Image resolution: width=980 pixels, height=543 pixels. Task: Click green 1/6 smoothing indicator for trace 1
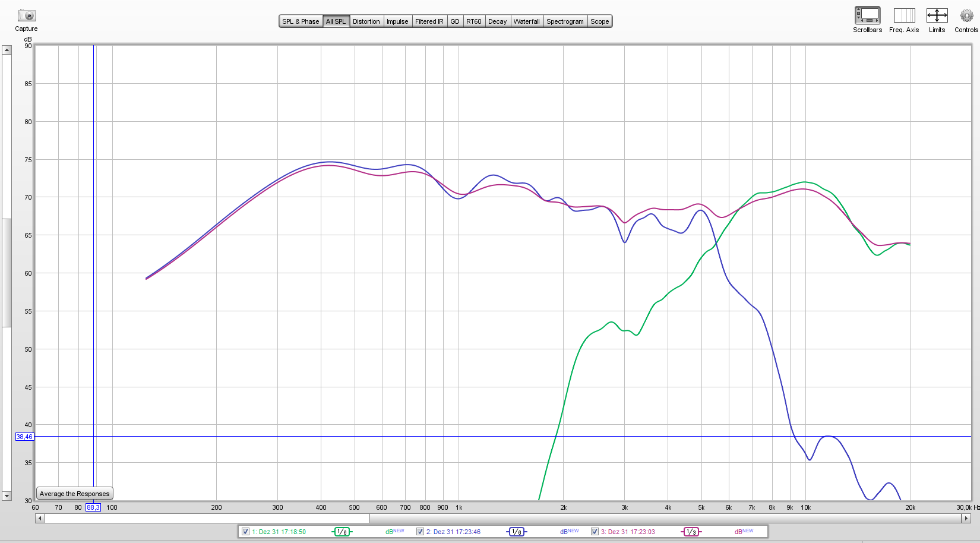[x=342, y=532]
